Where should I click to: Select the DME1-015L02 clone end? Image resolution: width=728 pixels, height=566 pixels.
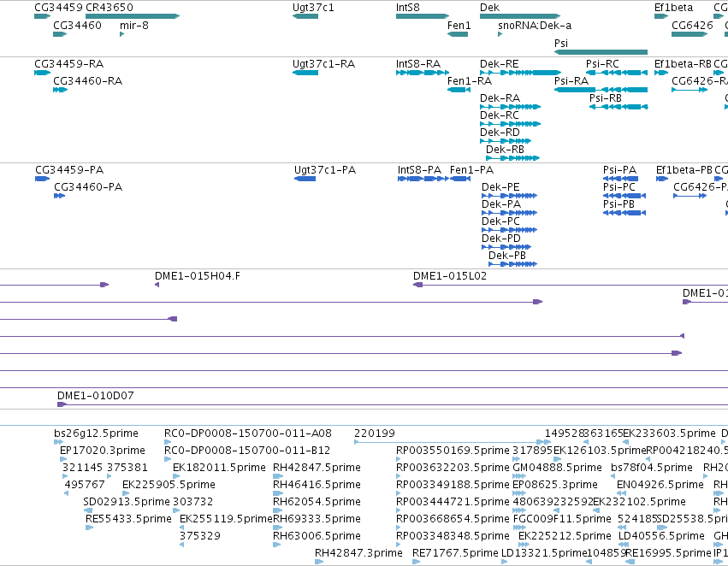pos(417,285)
